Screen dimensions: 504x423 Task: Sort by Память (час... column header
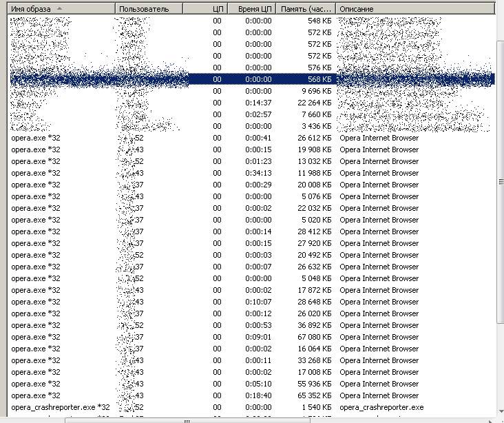click(x=306, y=9)
